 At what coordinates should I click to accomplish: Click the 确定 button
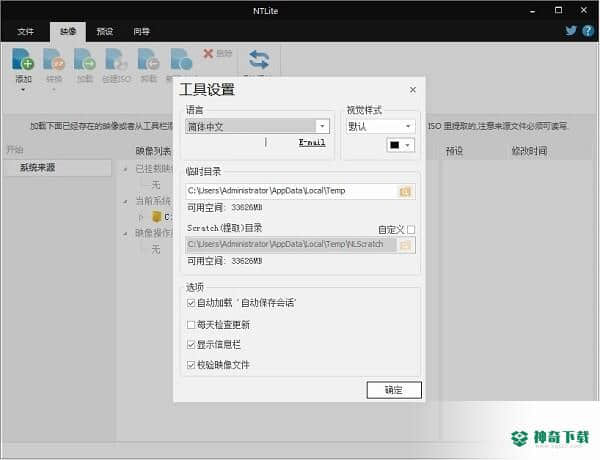pos(394,390)
